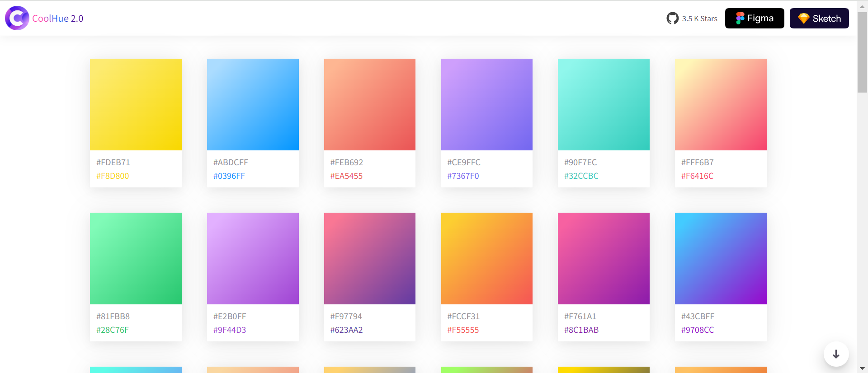
Task: Copy the #F97794 color code
Action: 346,317
